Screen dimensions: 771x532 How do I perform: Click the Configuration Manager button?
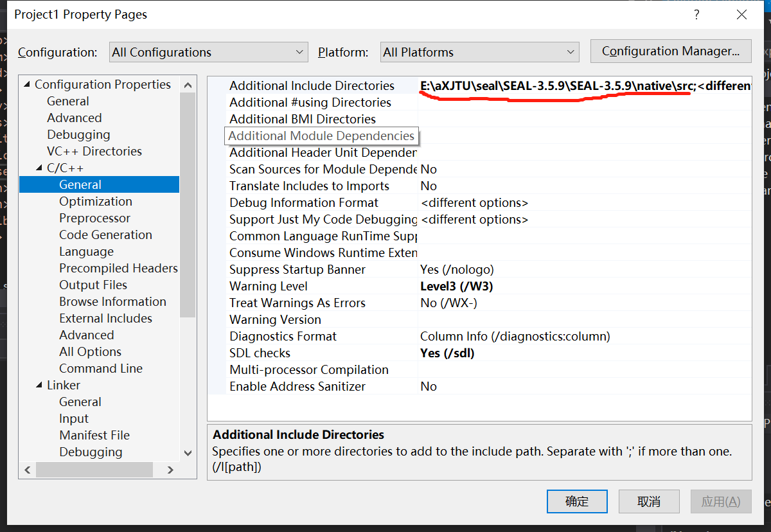671,51
